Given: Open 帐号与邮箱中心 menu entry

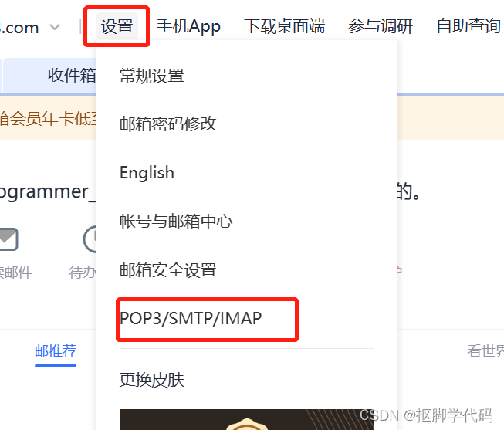Looking at the screenshot, I should (x=176, y=222).
